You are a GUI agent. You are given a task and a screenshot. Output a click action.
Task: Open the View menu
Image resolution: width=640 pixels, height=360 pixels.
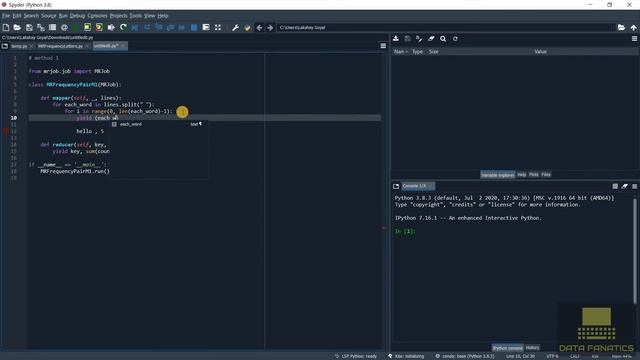coord(149,16)
